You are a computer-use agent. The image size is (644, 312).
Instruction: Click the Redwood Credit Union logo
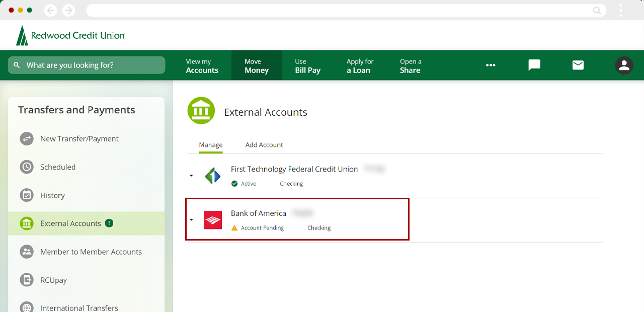coord(70,35)
